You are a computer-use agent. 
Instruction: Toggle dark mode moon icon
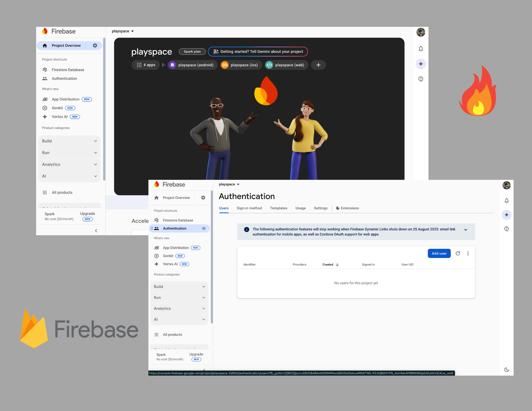506,370
